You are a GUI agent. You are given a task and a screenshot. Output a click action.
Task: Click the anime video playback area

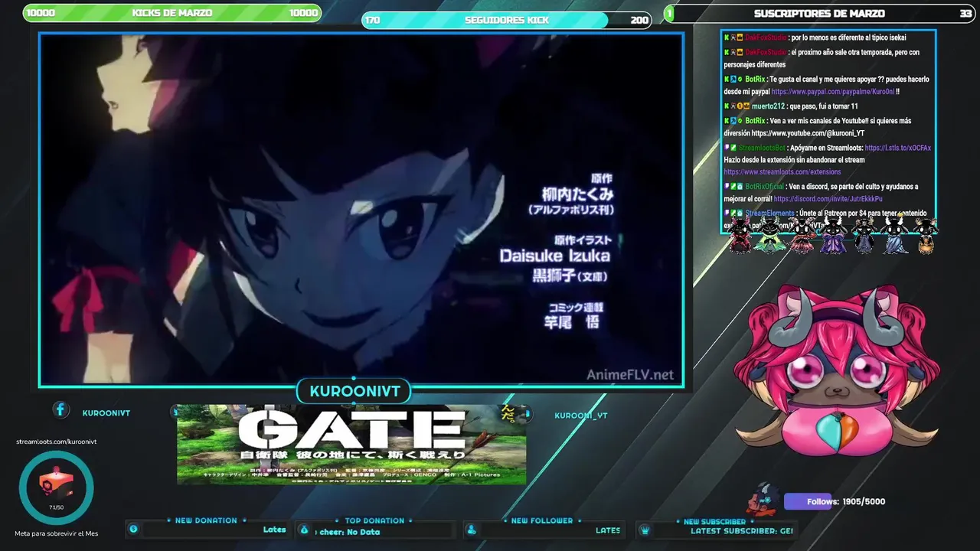[x=361, y=210]
